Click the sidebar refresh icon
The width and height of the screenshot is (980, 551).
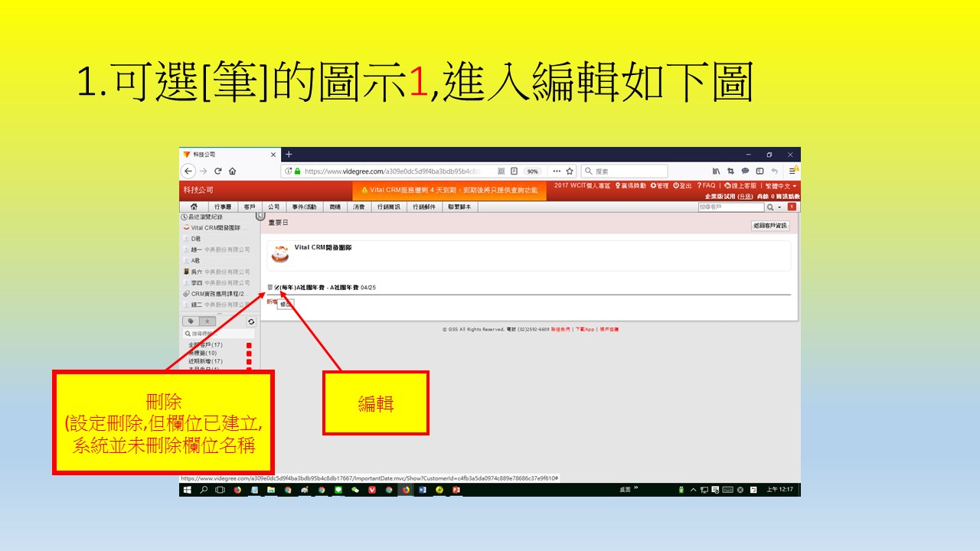(251, 321)
